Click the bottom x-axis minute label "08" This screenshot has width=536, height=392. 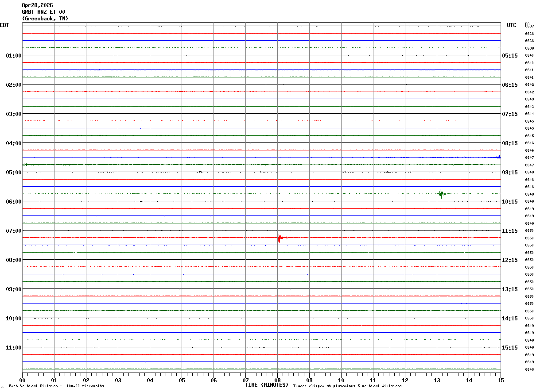(x=277, y=380)
